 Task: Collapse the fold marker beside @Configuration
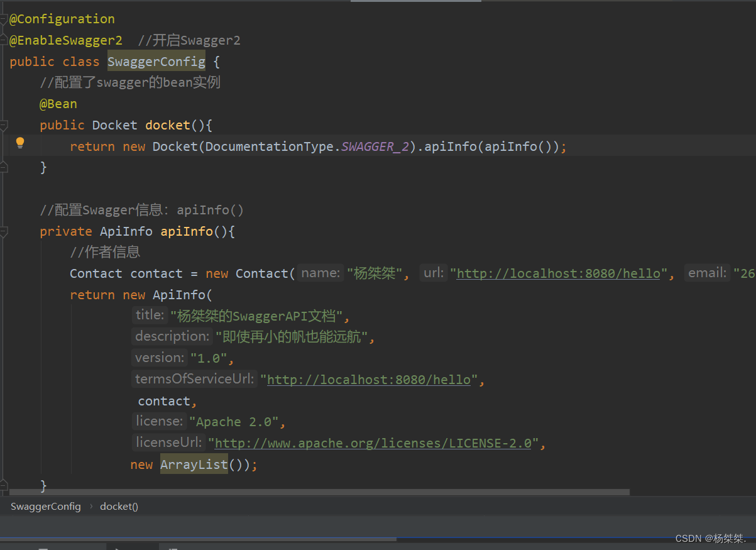point(3,19)
